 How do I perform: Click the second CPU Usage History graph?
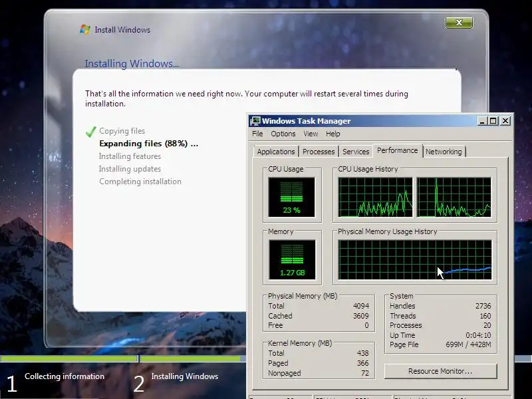pyautogui.click(x=454, y=197)
